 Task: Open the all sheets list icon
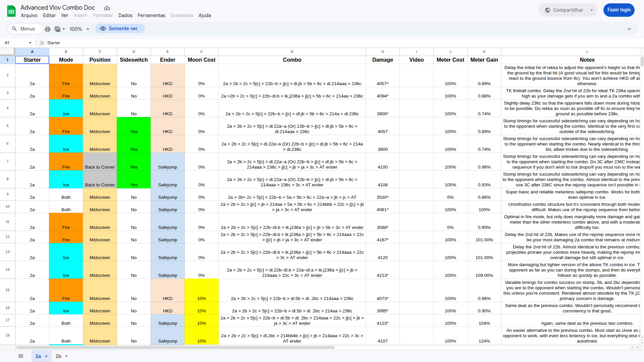[x=21, y=356]
